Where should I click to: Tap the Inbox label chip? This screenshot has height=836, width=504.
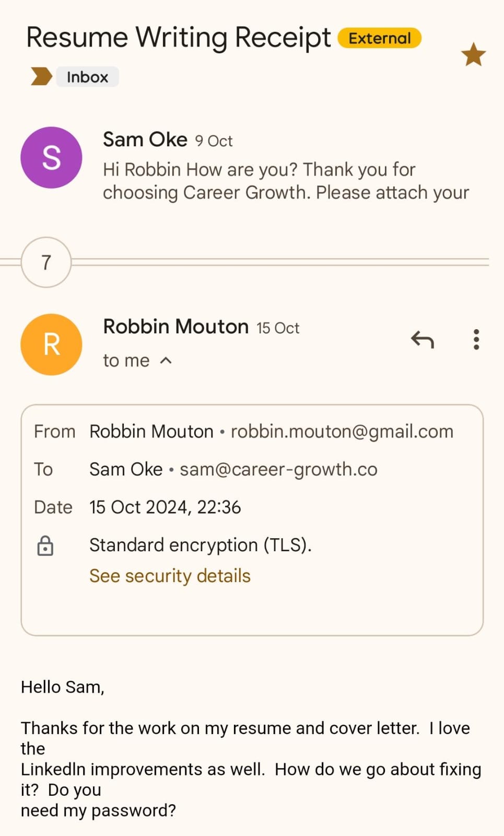coord(87,77)
